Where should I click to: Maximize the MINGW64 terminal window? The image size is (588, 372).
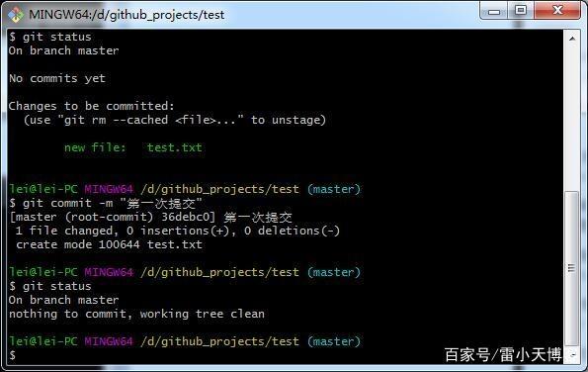click(x=521, y=11)
